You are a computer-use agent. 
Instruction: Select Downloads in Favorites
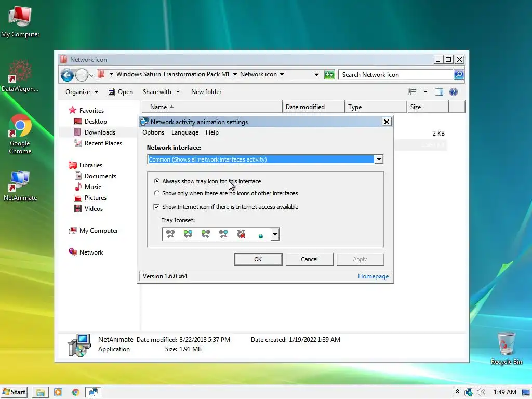[100, 132]
